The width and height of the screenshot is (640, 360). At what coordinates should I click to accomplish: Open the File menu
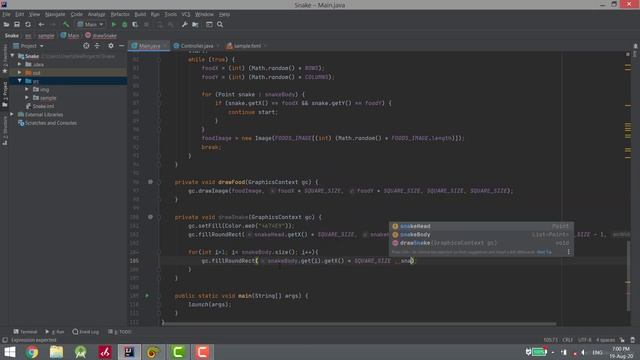point(6,14)
